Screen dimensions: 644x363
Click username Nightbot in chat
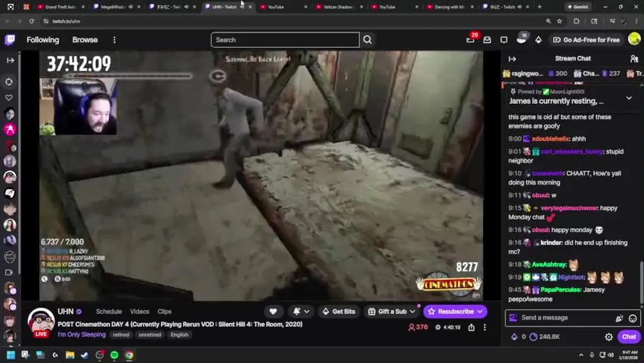pos(571,277)
